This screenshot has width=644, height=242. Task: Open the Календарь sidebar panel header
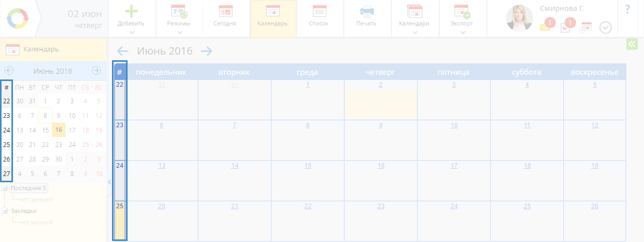click(x=54, y=50)
